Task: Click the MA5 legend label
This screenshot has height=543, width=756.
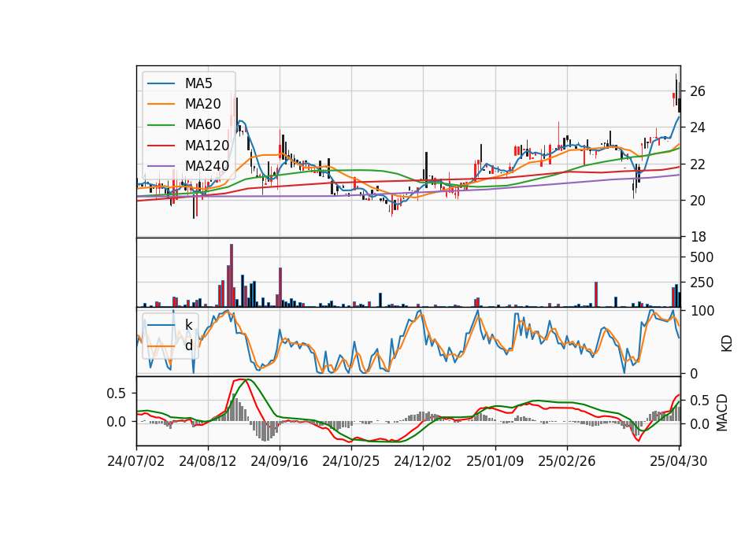Action: click(x=198, y=83)
